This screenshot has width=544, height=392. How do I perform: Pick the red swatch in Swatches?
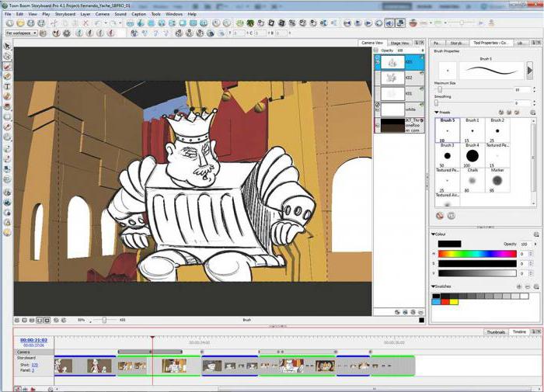click(445, 302)
